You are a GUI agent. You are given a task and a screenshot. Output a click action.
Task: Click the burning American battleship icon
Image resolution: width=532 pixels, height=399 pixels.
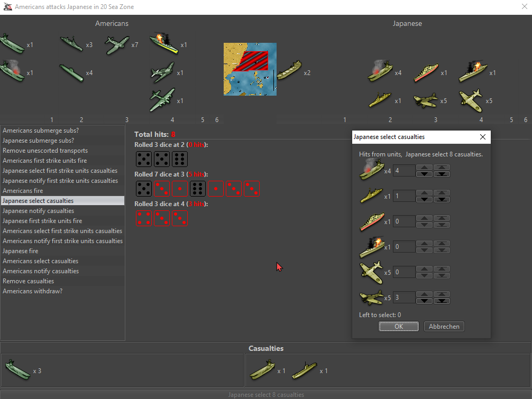(164, 44)
